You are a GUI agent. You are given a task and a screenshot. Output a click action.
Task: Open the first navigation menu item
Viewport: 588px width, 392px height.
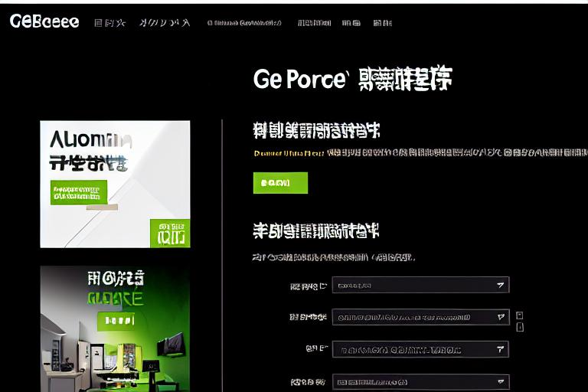point(109,23)
